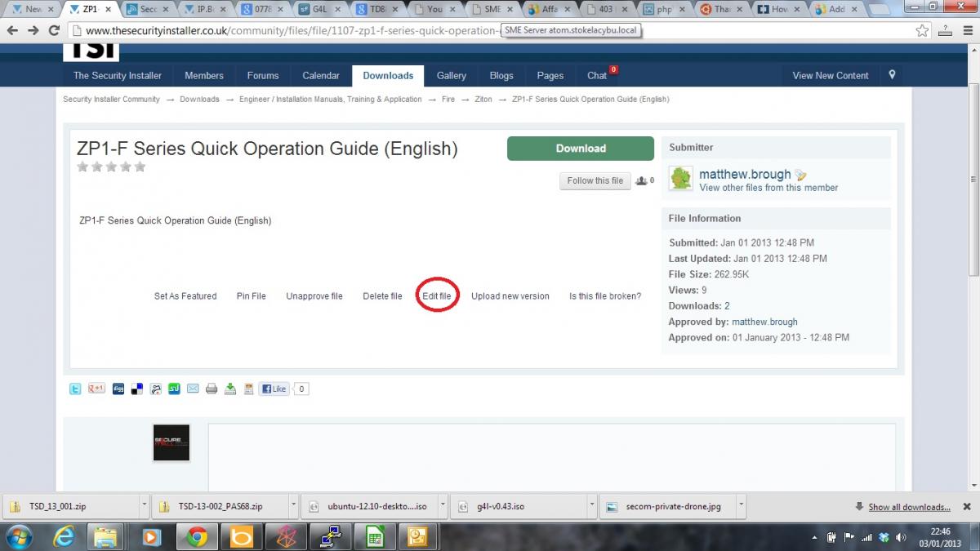Click the green Download button
This screenshot has height=551, width=980.
tap(581, 149)
